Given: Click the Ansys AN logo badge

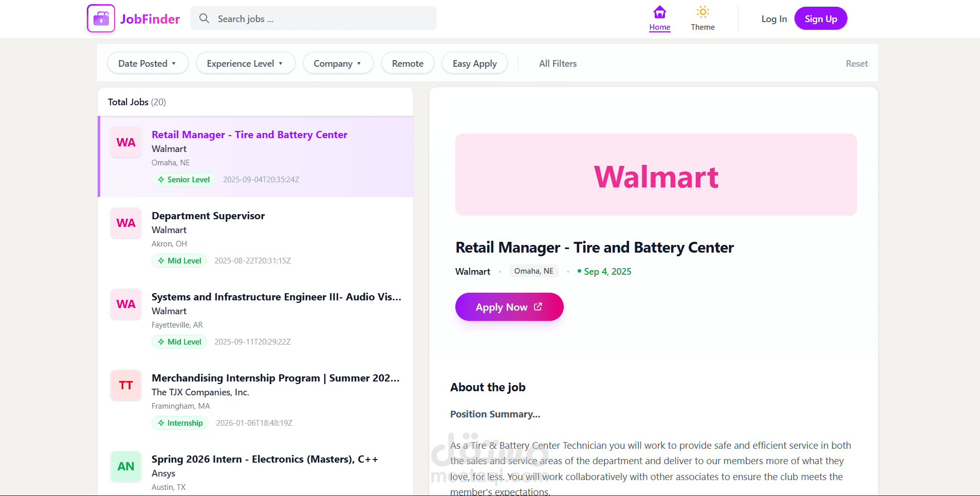Looking at the screenshot, I should (x=125, y=466).
